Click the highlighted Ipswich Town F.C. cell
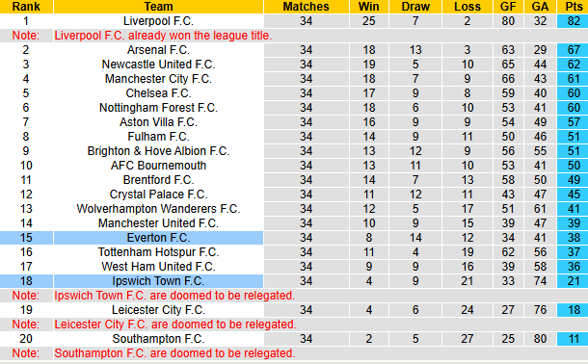588x364 pixels. (158, 281)
